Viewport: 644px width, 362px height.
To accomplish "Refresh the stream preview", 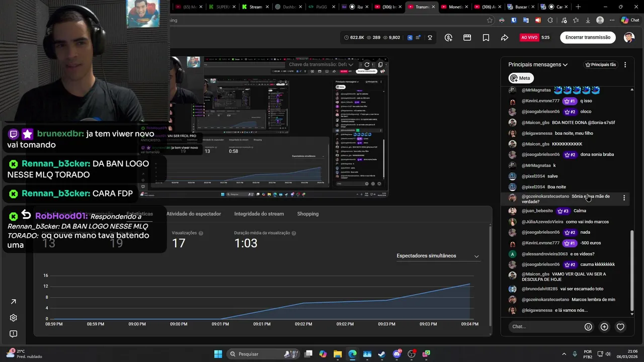I will (367, 64).
